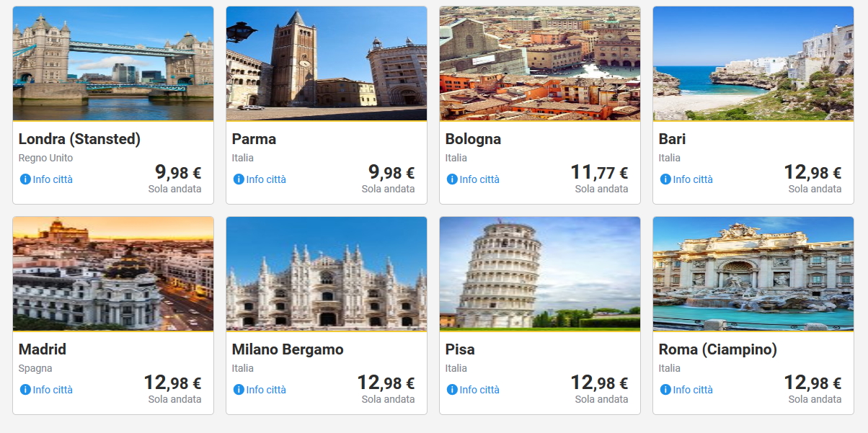
Task: Open the Bari coastline photo
Action: click(753, 63)
